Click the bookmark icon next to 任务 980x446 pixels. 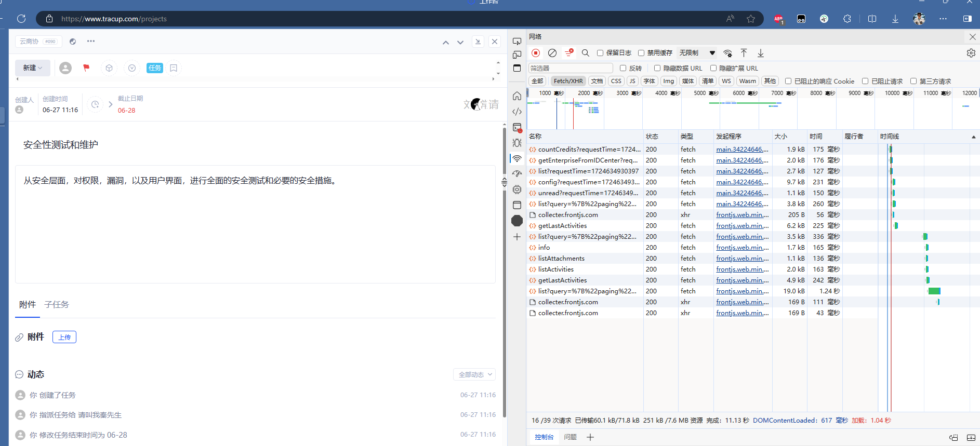coord(174,68)
